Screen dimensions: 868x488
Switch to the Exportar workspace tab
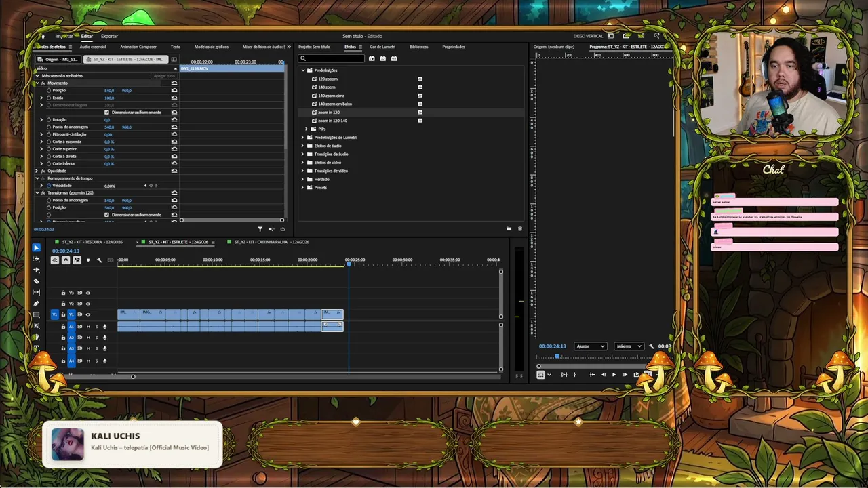click(109, 36)
